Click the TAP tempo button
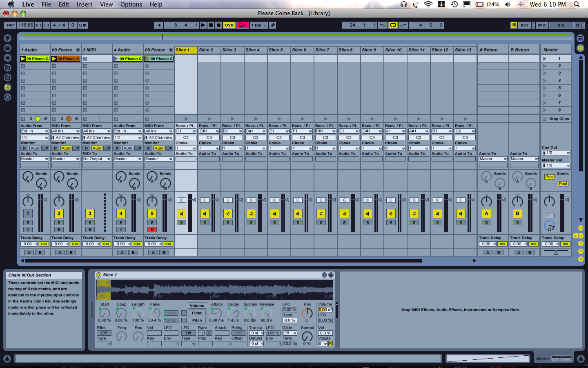Viewport: 588px width, 368px height. coord(10,25)
